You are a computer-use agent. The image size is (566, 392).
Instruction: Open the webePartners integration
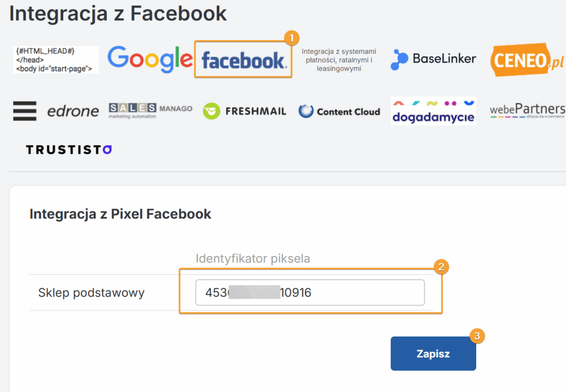point(527,111)
